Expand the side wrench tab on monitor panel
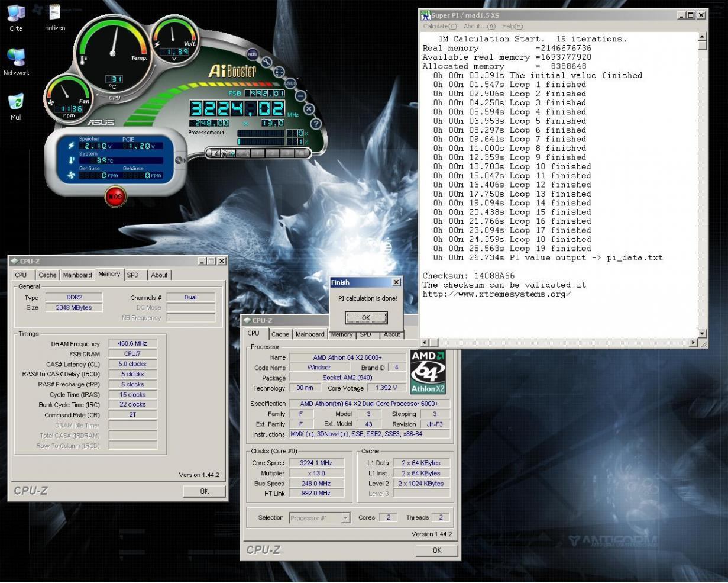The width and height of the screenshot is (728, 583). [180, 160]
